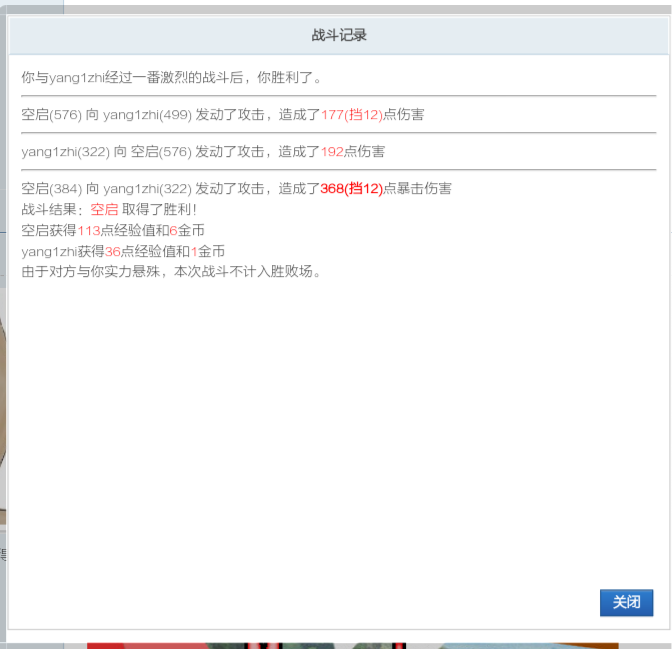Click the 战斗记录 dialog title
The image size is (672, 649).
pos(339,35)
